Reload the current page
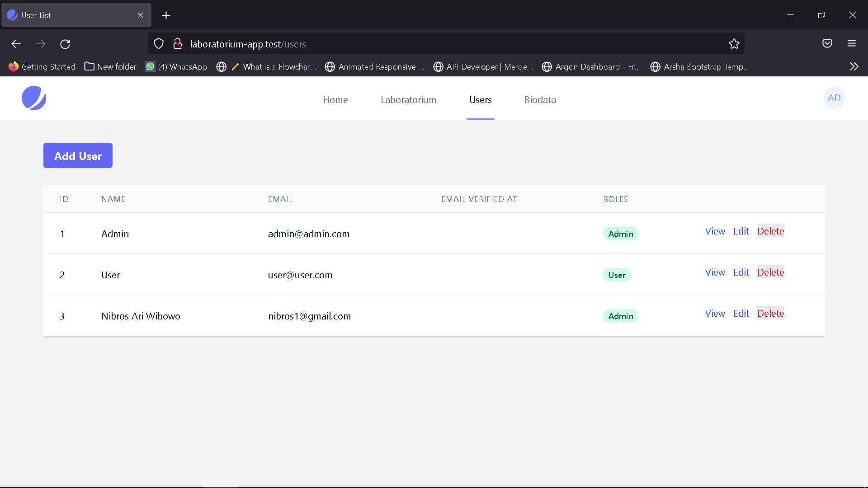 point(65,44)
